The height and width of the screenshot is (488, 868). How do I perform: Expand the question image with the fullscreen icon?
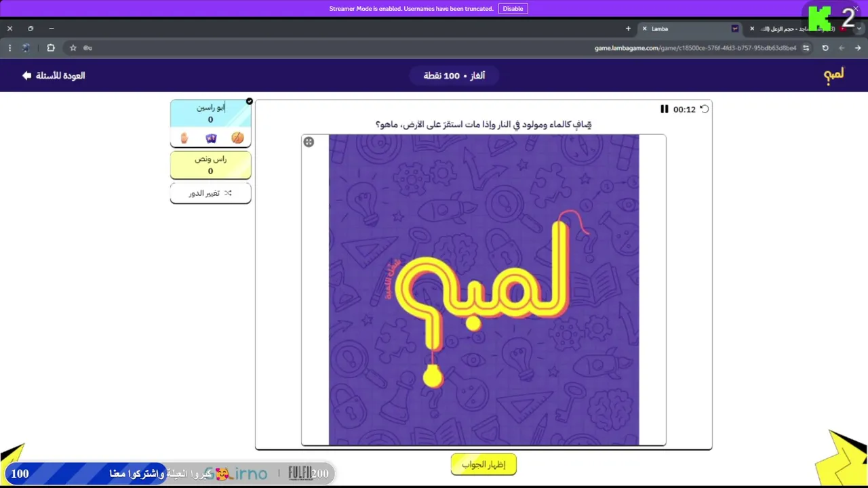click(309, 142)
